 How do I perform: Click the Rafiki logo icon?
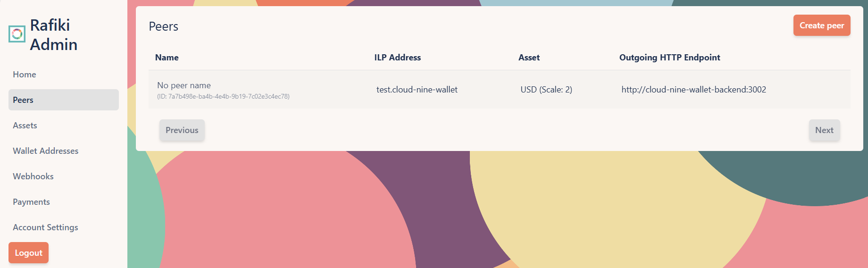17,34
